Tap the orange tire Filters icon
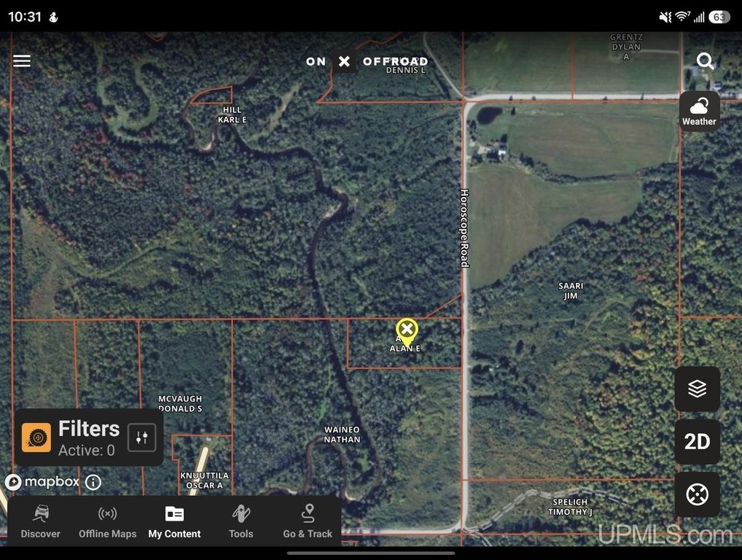The height and width of the screenshot is (560, 742). click(x=36, y=437)
